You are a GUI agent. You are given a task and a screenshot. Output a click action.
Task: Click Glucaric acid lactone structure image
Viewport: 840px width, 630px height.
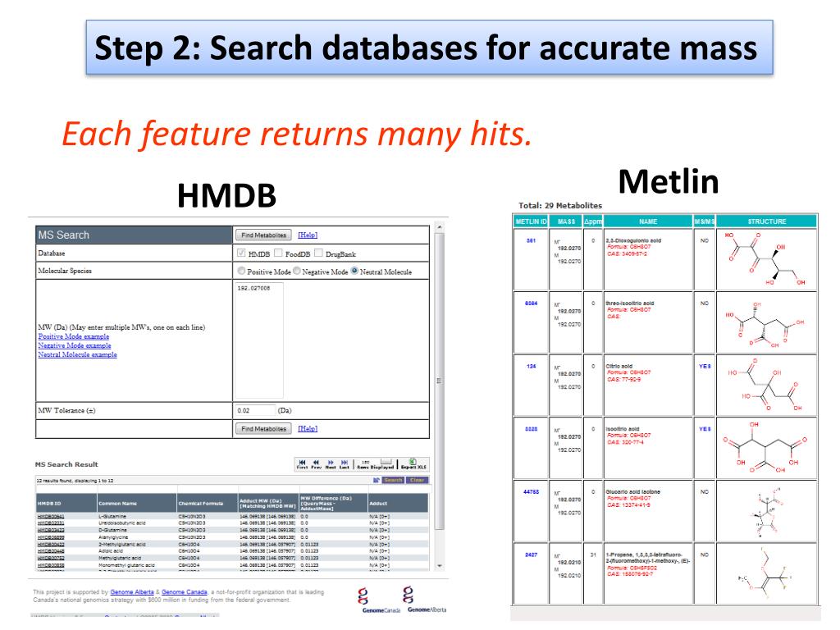click(x=767, y=510)
